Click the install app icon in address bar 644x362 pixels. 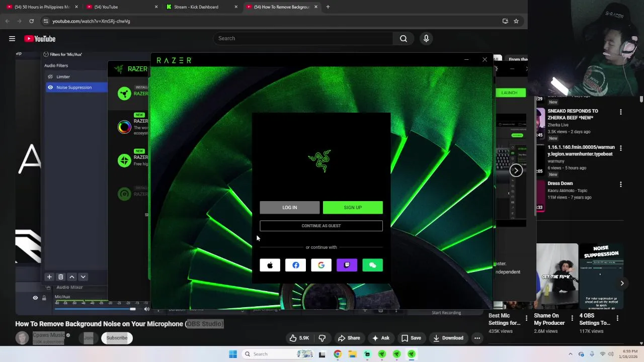point(505,21)
